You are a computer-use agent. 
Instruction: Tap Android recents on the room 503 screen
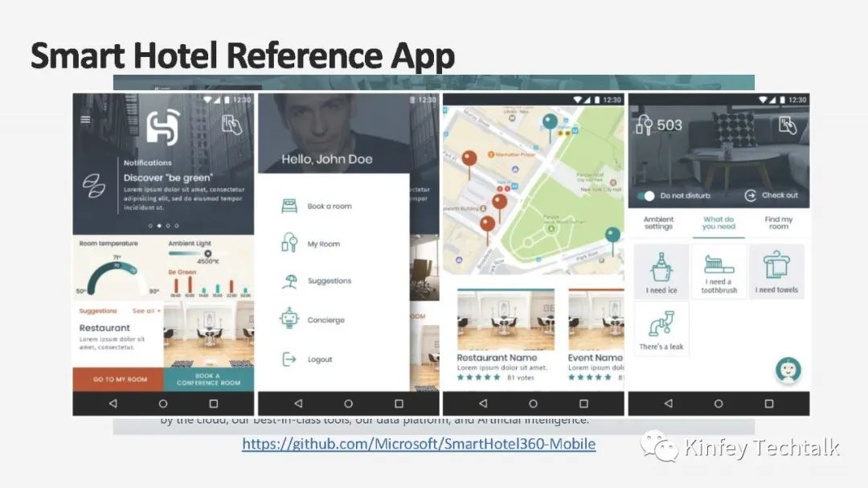pyautogui.click(x=769, y=404)
